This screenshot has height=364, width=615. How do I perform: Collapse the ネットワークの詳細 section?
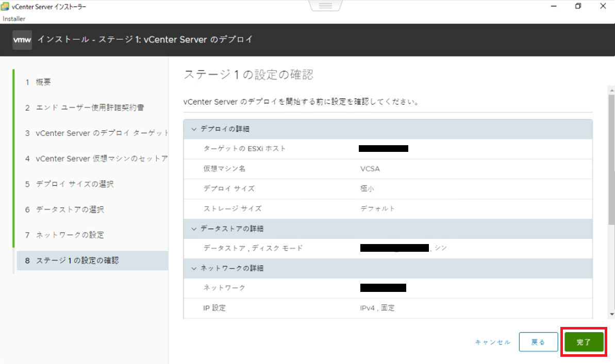point(194,268)
